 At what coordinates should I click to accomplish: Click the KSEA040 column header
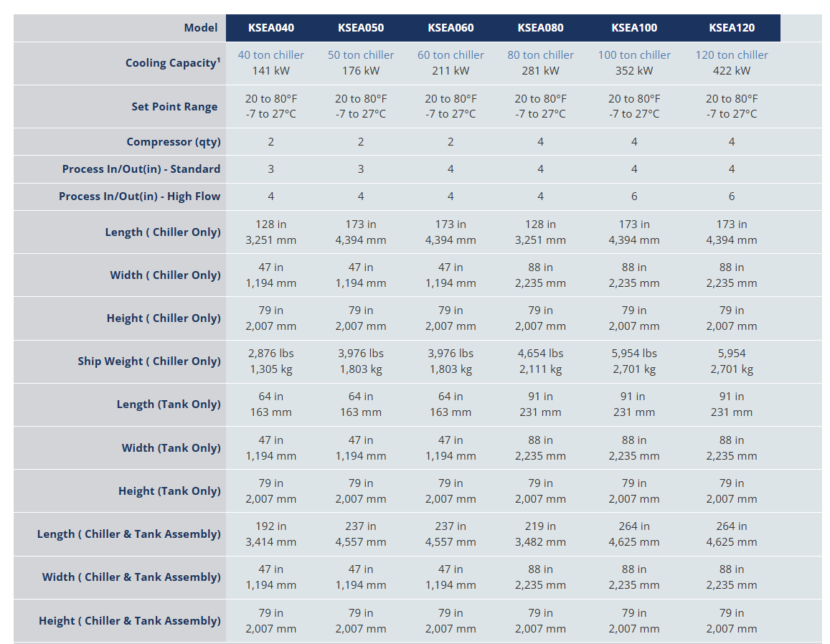[x=270, y=28]
